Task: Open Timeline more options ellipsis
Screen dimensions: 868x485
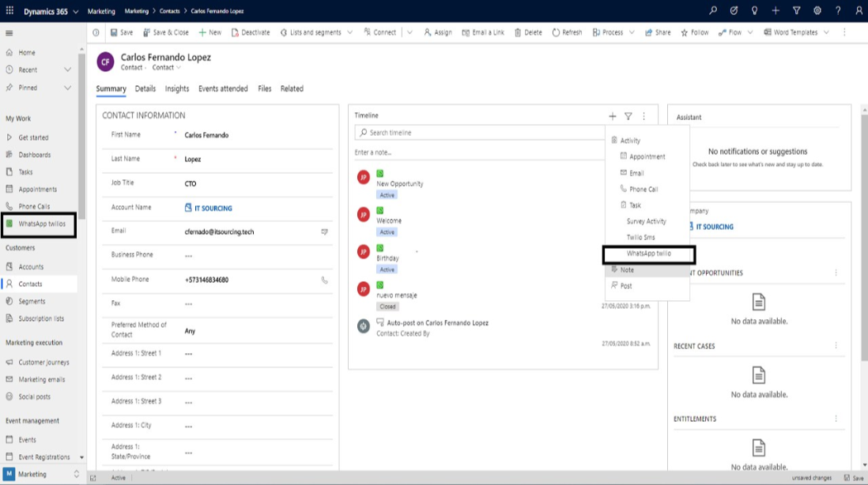Action: [643, 116]
